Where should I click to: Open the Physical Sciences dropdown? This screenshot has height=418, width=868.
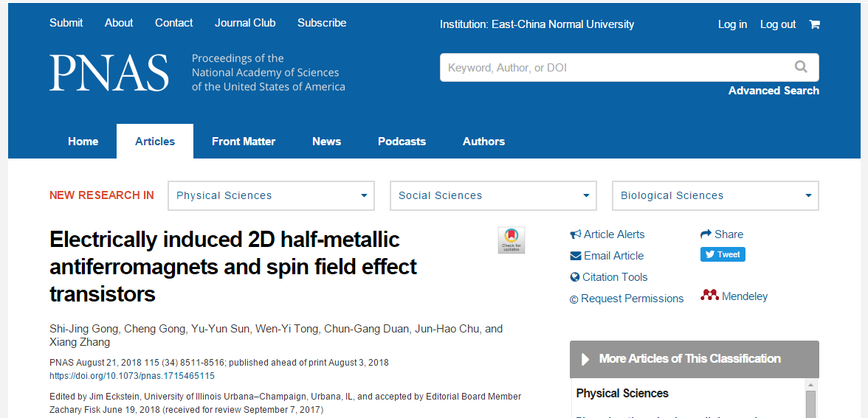[x=272, y=196]
